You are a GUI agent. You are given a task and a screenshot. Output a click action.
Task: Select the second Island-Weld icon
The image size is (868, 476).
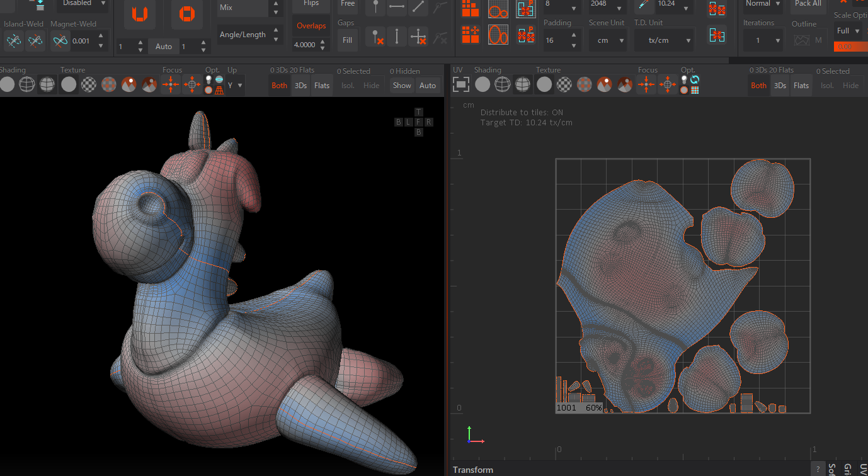point(35,42)
